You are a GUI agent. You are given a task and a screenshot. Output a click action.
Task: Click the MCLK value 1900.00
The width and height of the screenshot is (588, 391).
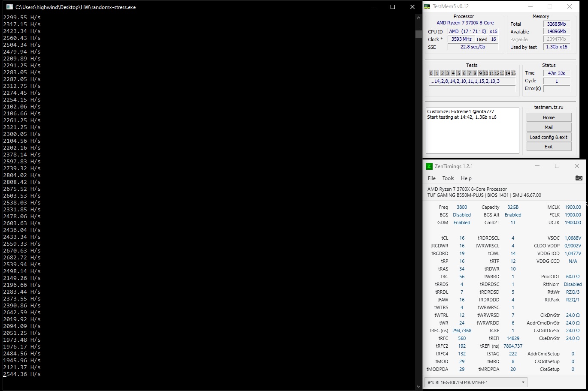[573, 207]
